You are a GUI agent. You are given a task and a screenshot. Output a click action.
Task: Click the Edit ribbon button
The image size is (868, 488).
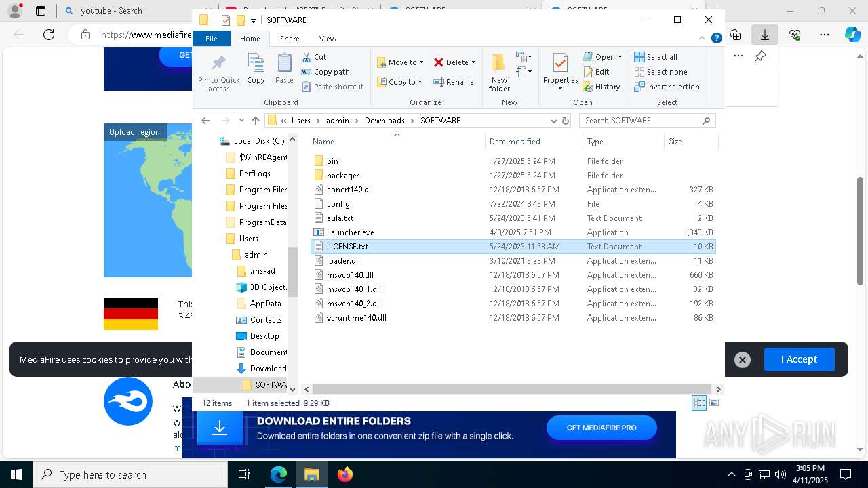click(596, 72)
